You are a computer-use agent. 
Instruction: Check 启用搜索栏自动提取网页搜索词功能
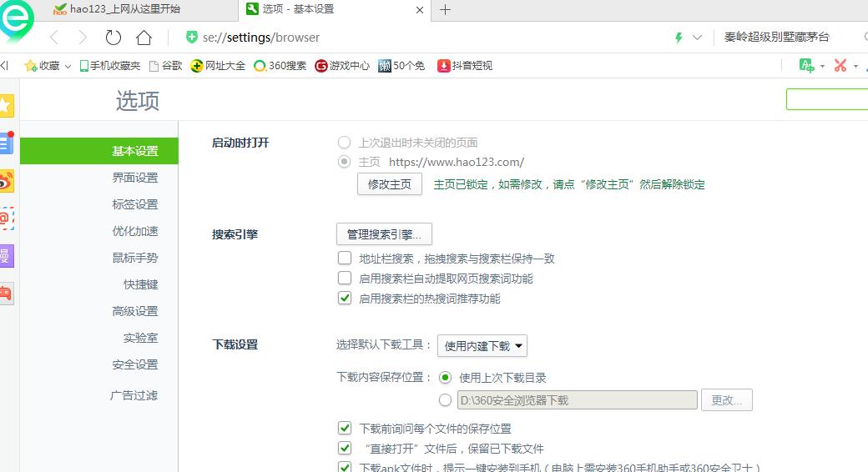(345, 278)
